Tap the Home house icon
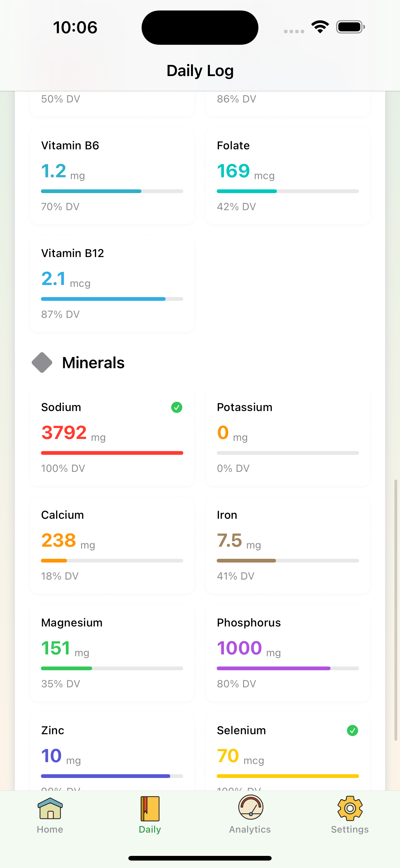The image size is (400, 868). click(50, 808)
